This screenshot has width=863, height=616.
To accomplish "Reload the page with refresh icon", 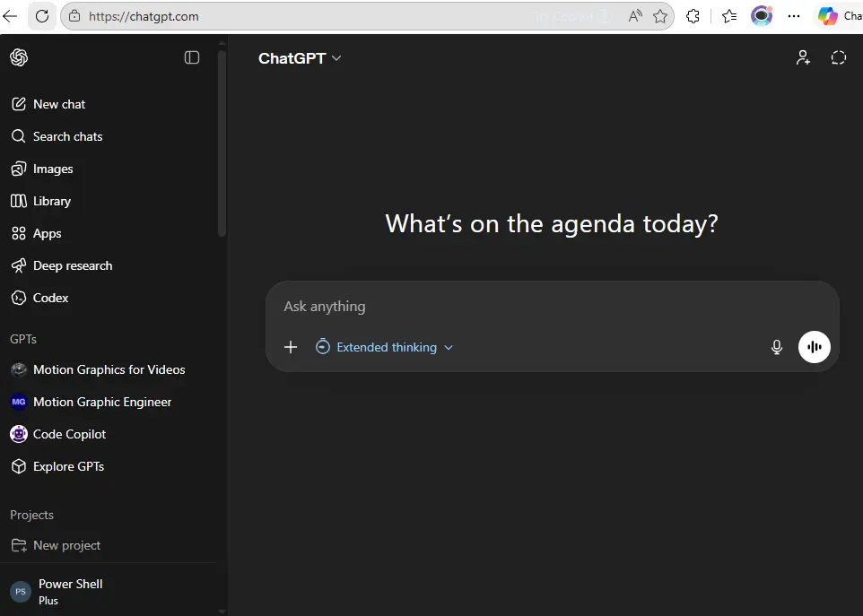I will (x=42, y=16).
